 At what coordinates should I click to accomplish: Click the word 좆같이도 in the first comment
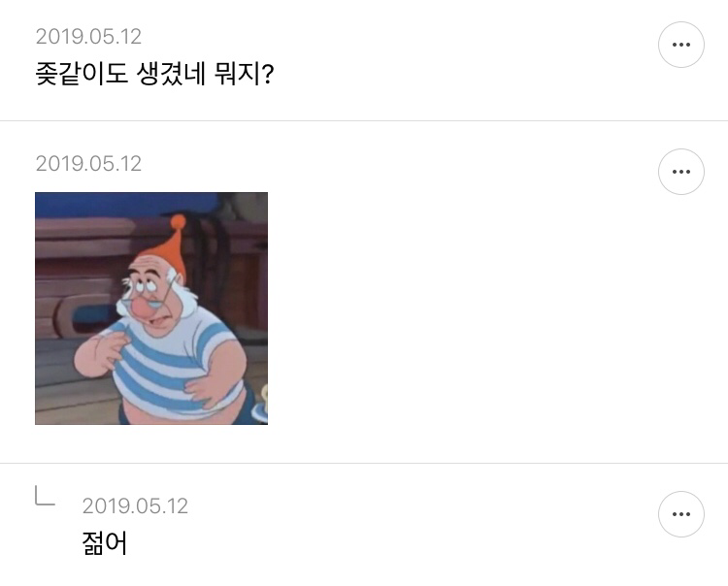[x=82, y=74]
